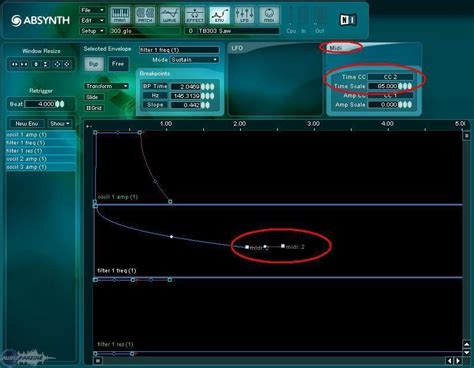
Task: Click the scroll-right arrow at the bottom right
Action: 458,361
